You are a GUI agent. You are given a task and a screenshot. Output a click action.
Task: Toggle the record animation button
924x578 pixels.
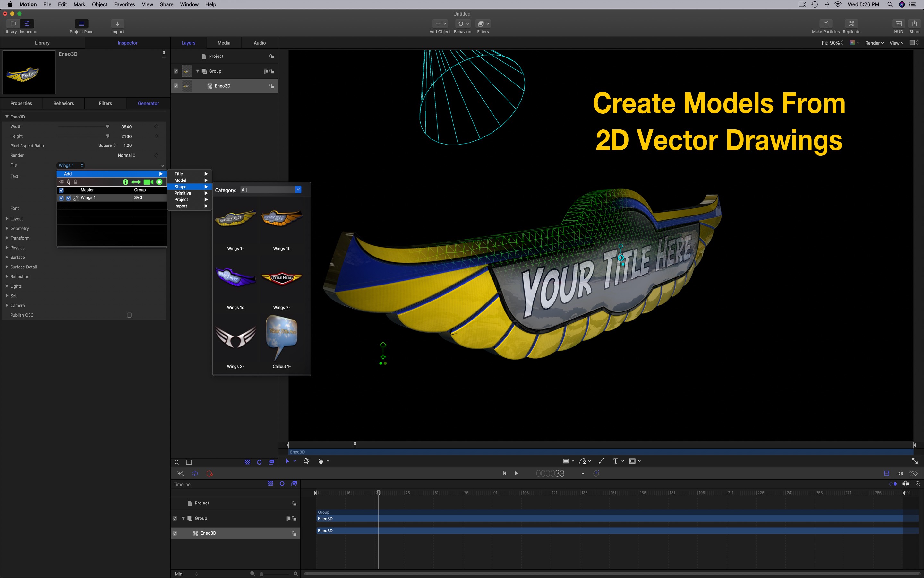210,473
